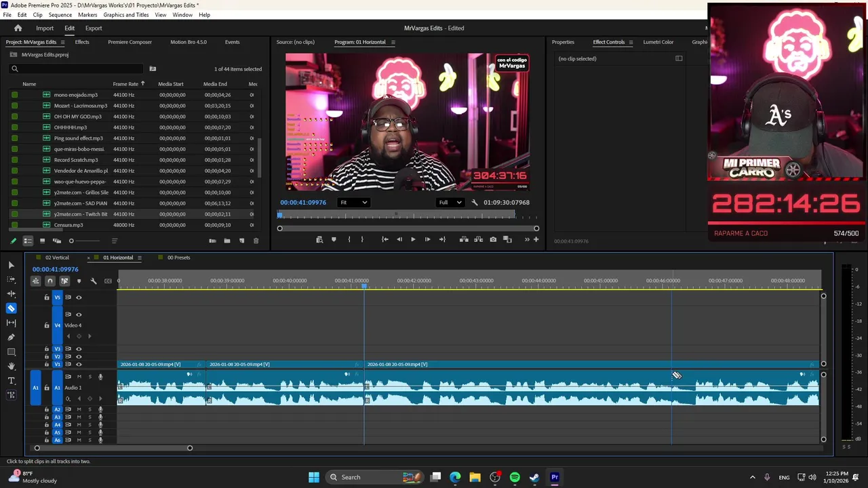Switch to the Effects tab
This screenshot has width=868, height=488.
[82, 42]
